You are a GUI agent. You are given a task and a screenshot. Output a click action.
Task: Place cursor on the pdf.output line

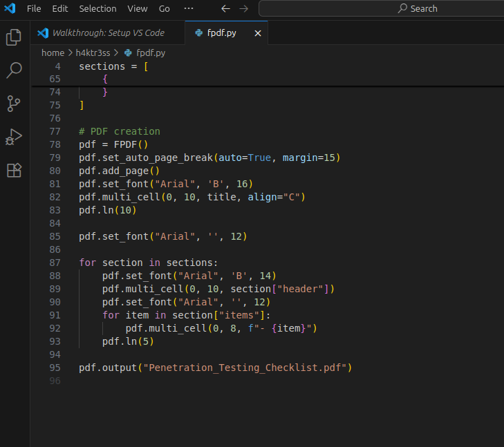[x=215, y=368]
